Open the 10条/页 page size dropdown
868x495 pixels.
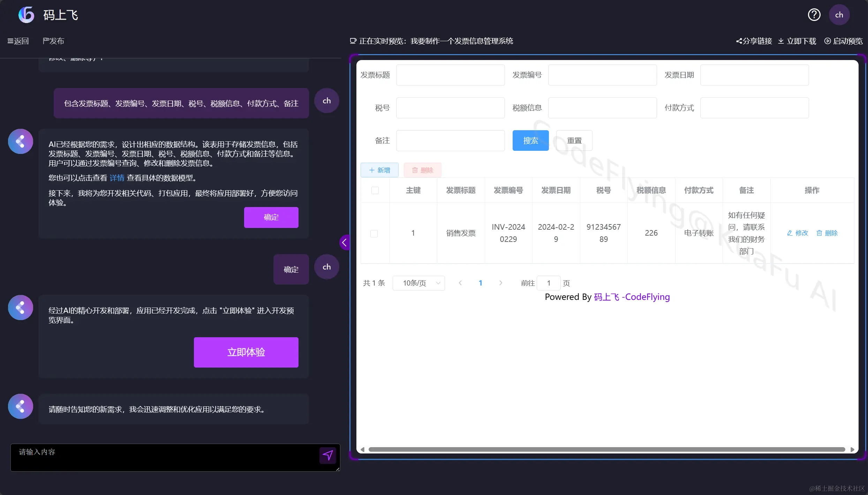click(x=418, y=283)
